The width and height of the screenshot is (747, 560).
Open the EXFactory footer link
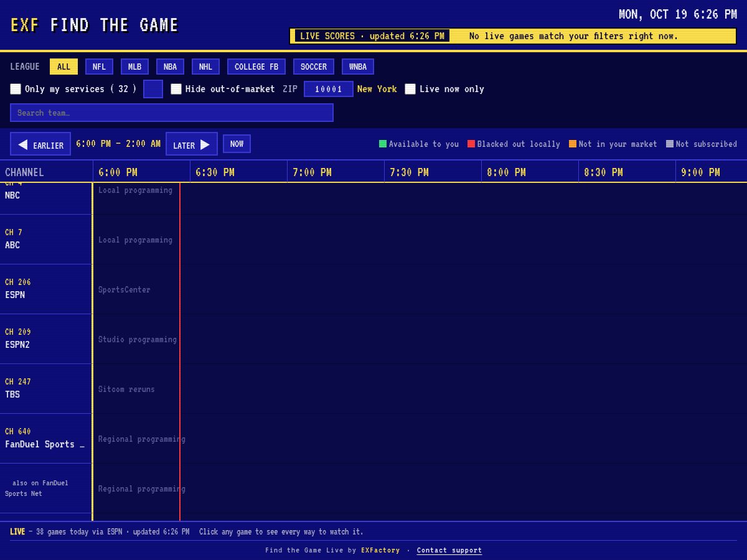(380, 550)
